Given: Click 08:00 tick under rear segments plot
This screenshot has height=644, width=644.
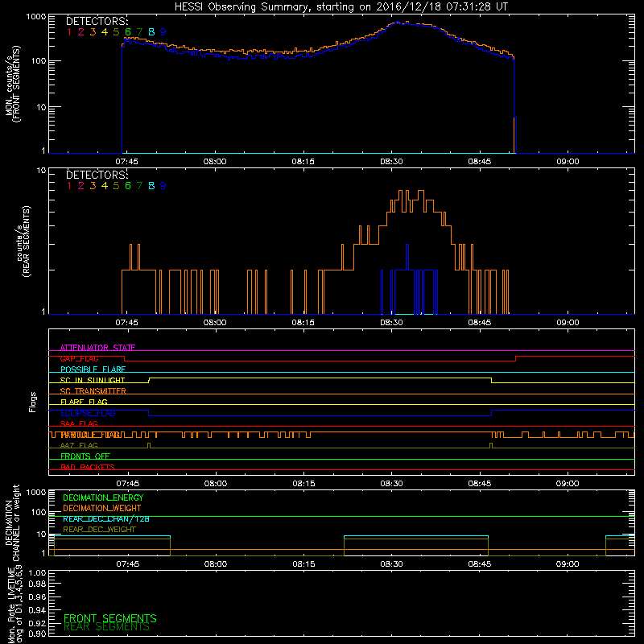Looking at the screenshot, I should pyautogui.click(x=215, y=323).
